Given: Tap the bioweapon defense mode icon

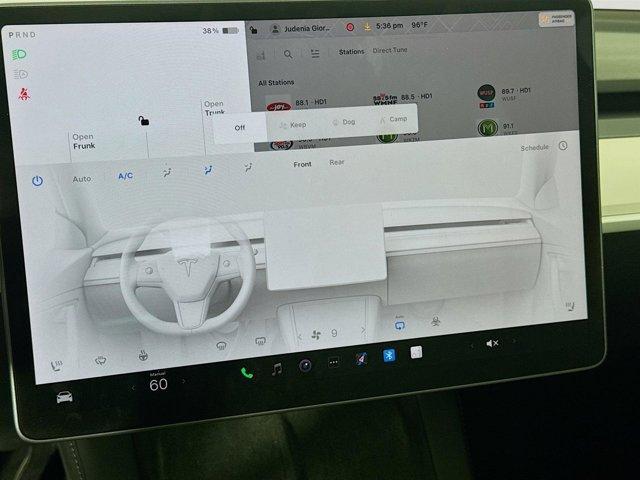Looking at the screenshot, I should [436, 322].
